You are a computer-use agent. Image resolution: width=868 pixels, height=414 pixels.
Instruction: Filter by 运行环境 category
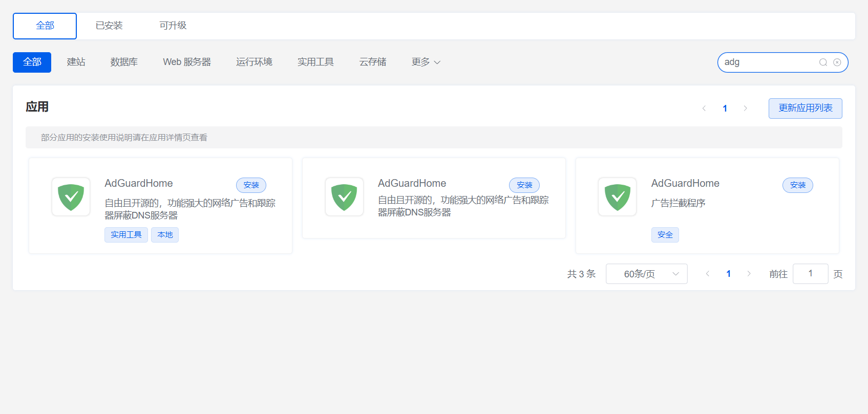click(254, 62)
